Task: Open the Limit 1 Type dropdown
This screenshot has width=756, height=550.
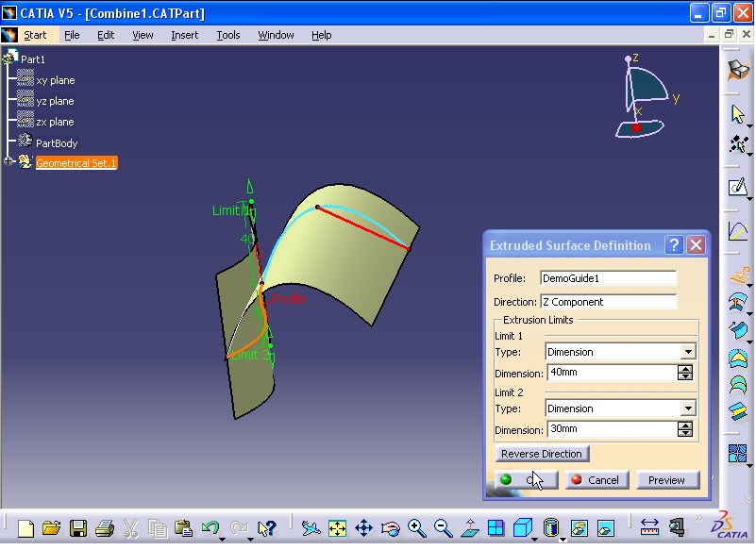Action: tap(688, 352)
